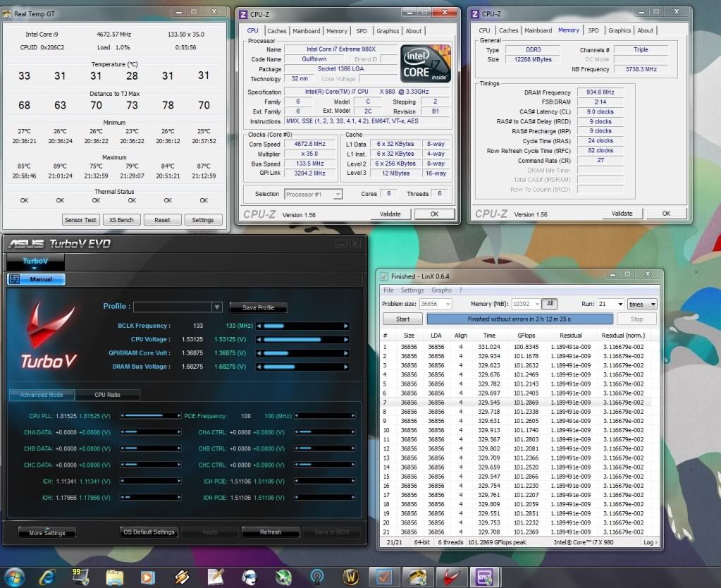The image size is (721, 588).
Task: Open the Log expander in LinX
Action: [x=651, y=542]
